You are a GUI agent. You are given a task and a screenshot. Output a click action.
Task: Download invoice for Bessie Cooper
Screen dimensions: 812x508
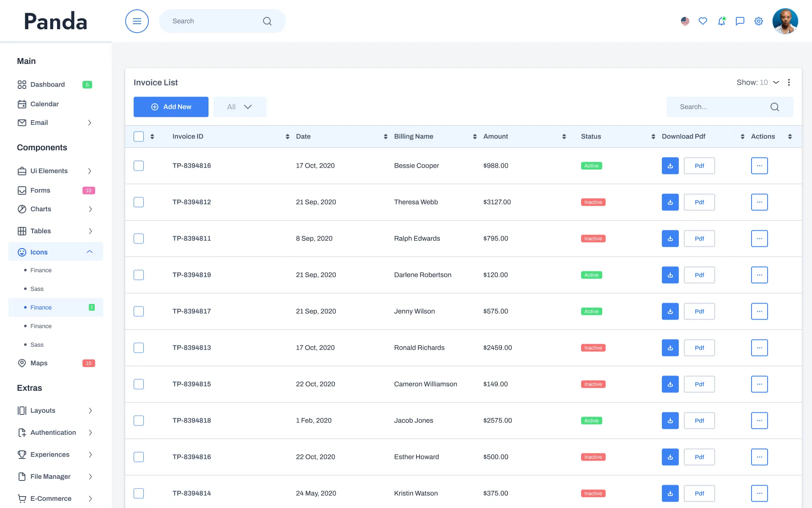pyautogui.click(x=670, y=166)
